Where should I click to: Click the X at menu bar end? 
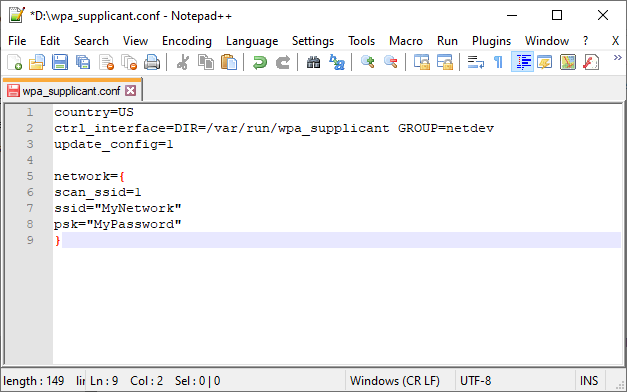point(615,41)
